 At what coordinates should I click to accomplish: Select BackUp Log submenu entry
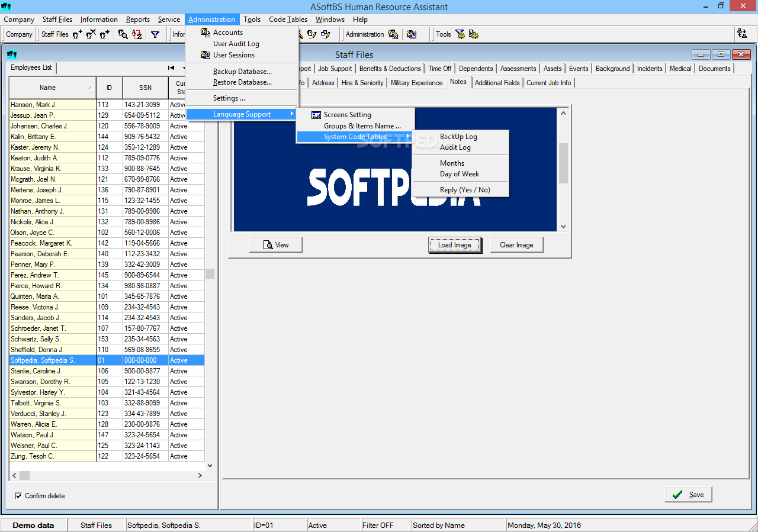tap(460, 137)
